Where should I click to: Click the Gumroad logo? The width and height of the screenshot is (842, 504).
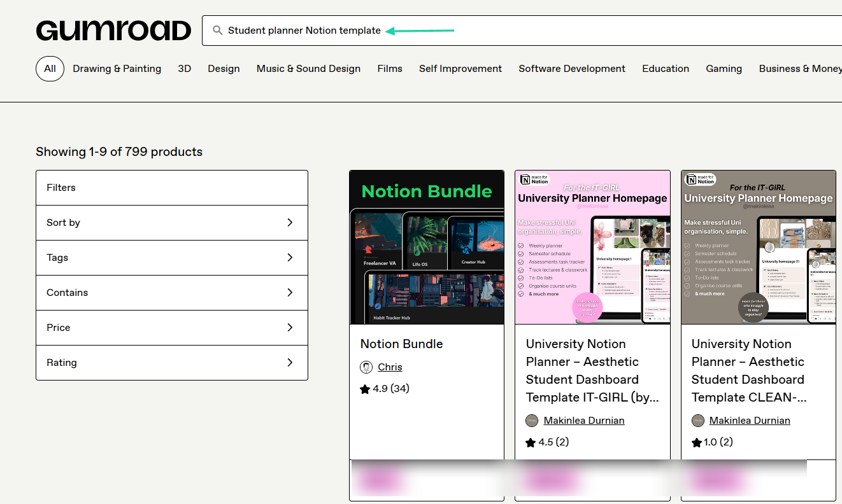(113, 31)
